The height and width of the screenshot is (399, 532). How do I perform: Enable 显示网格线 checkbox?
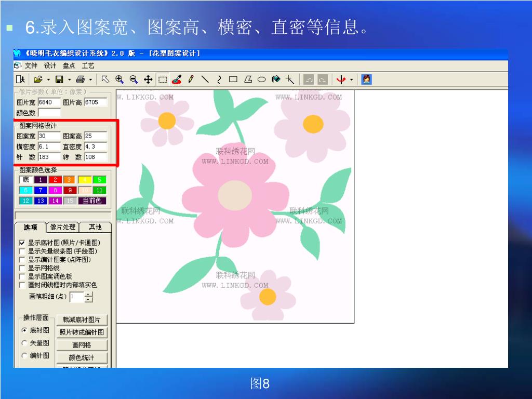click(22, 269)
